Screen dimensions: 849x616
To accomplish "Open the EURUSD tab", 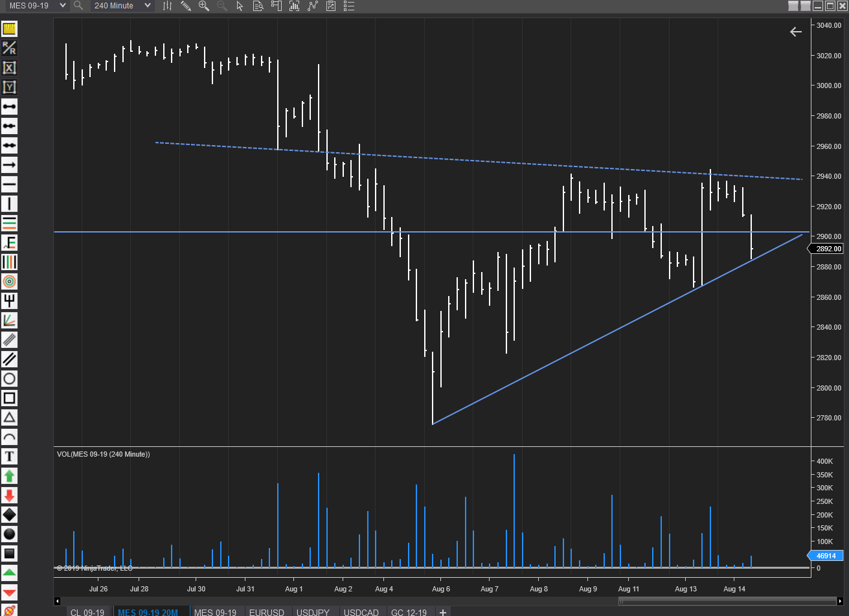I will [266, 611].
